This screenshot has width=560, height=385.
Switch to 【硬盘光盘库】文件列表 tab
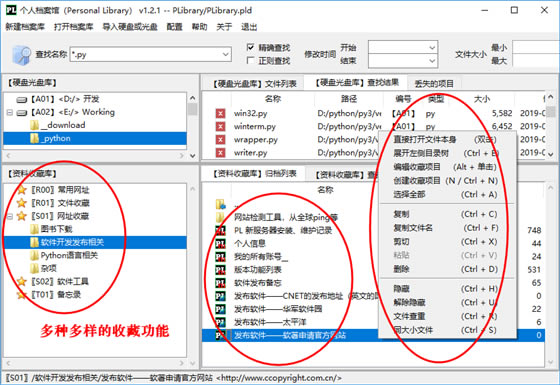(x=254, y=84)
